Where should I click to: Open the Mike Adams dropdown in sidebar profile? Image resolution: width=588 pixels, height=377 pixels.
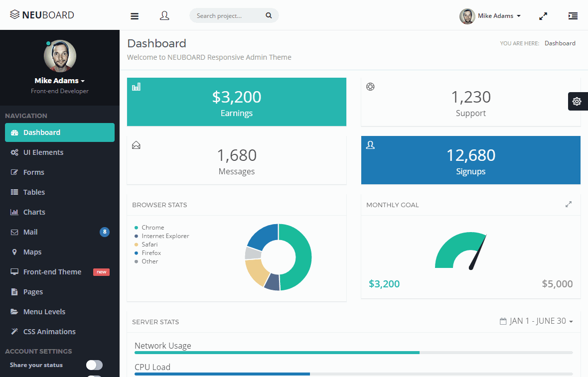[59, 80]
